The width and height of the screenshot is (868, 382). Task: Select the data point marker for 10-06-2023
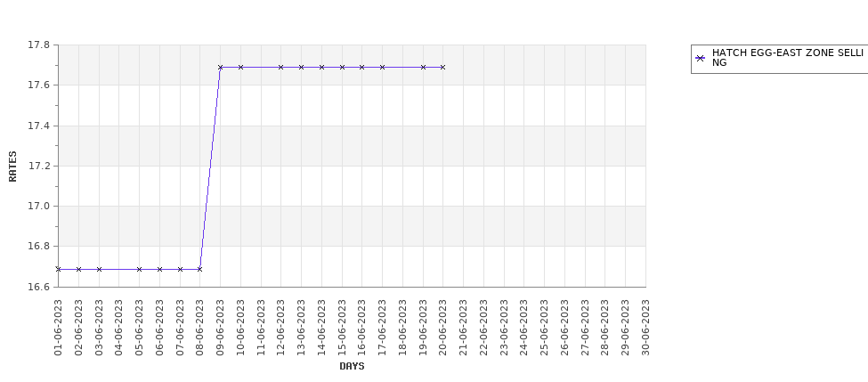(240, 68)
